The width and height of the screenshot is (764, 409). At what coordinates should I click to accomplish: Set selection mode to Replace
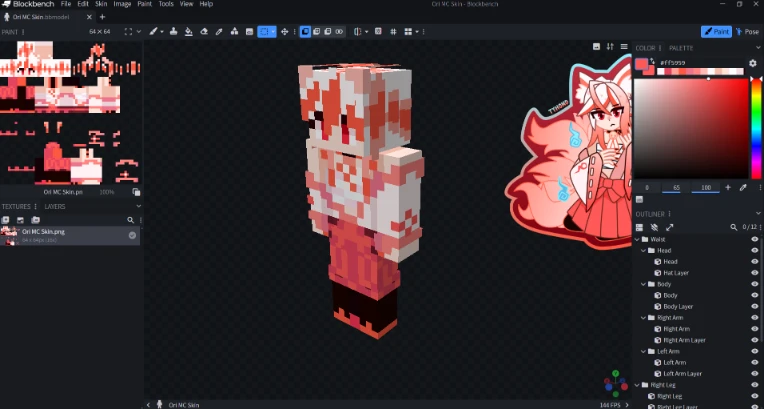pyautogui.click(x=306, y=32)
